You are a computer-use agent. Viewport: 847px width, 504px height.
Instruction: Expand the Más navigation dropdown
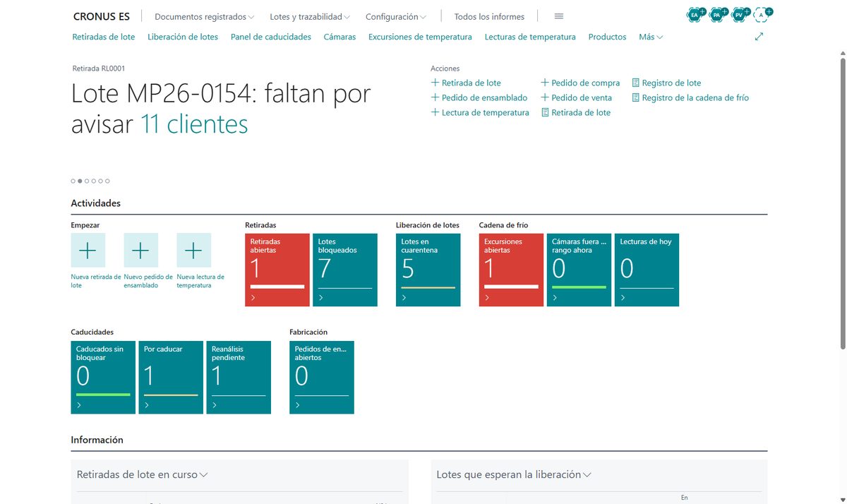651,37
